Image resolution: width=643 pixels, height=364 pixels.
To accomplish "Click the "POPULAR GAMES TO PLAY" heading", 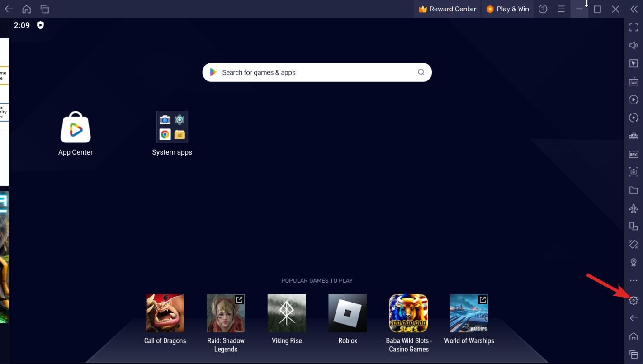I will [317, 281].
